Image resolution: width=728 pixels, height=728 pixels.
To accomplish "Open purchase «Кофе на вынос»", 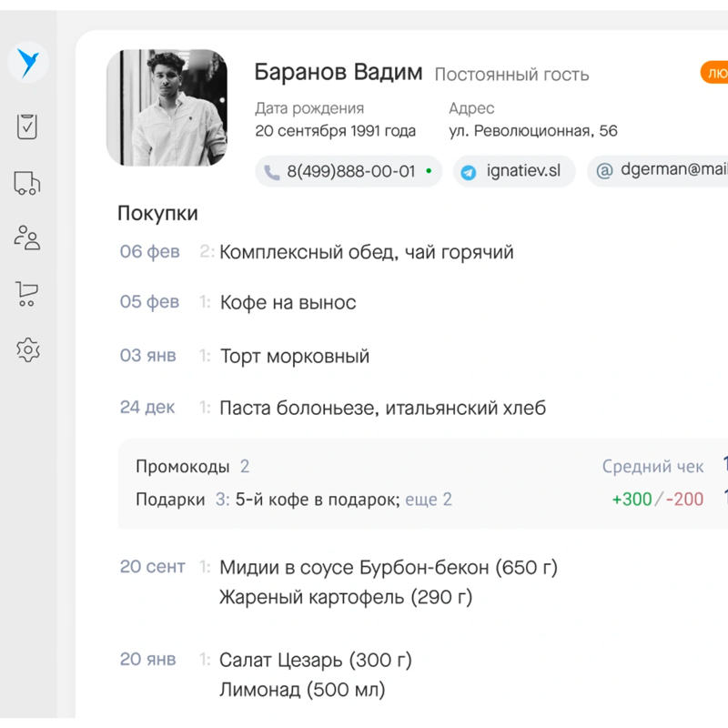I will pos(288,303).
